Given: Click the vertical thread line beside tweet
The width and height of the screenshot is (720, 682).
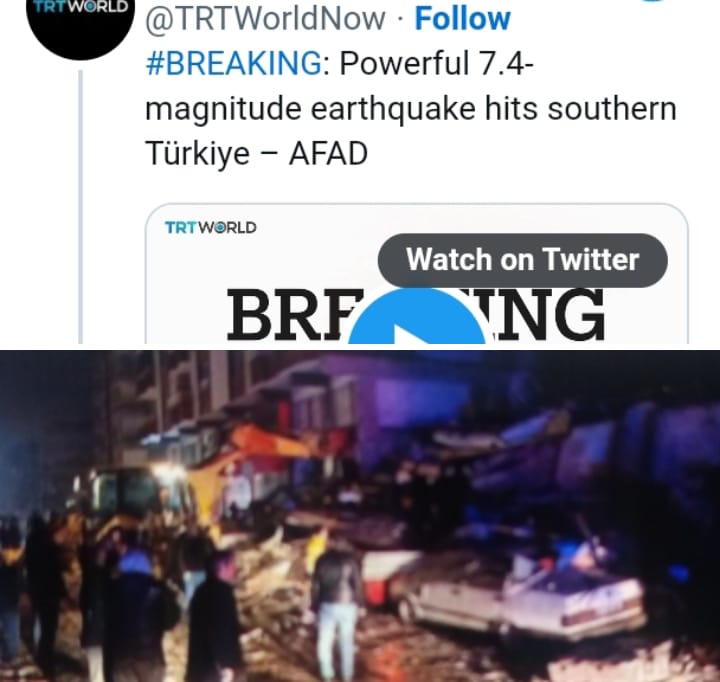Looking at the screenshot, I should (x=81, y=207).
